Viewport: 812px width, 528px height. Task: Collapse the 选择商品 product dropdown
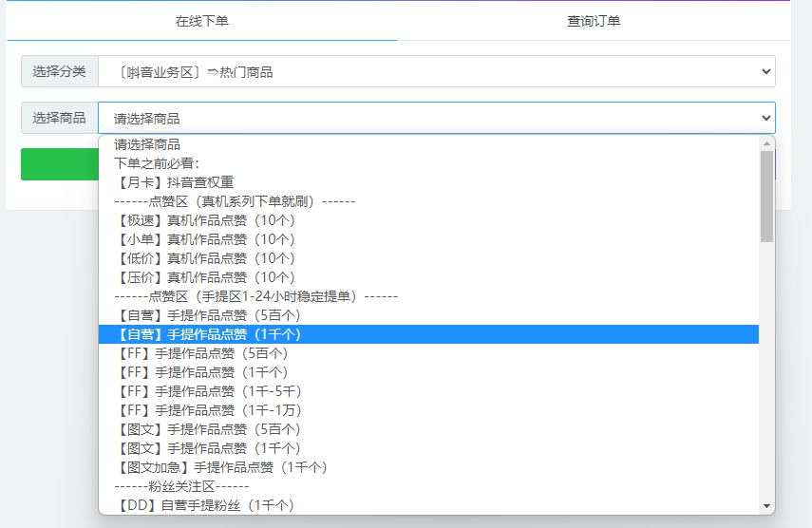pyautogui.click(x=436, y=119)
